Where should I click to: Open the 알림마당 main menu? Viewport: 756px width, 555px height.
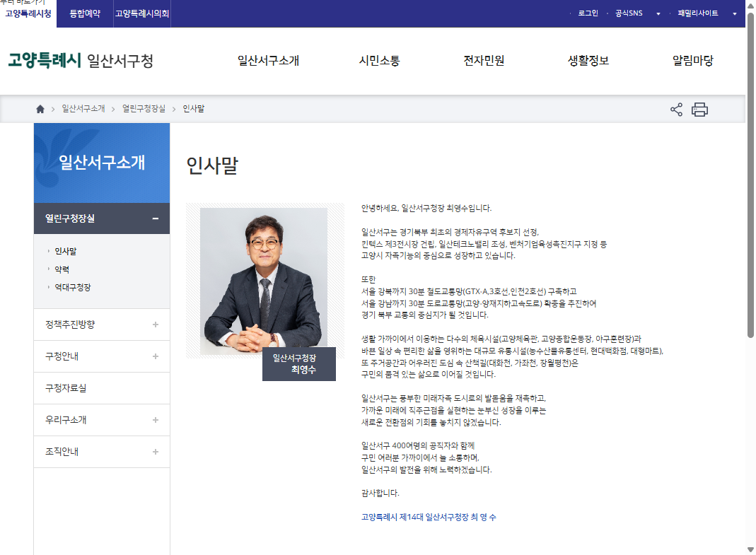pyautogui.click(x=693, y=61)
